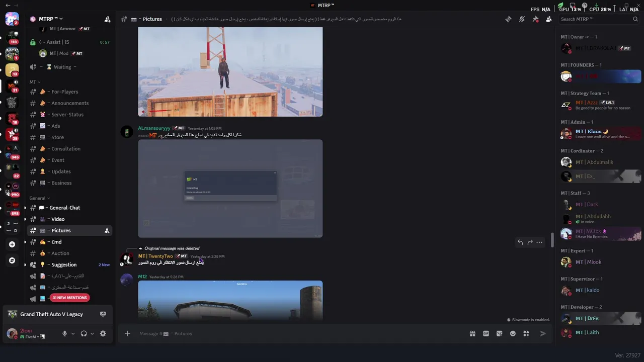Screen dimensions: 644x362
Task: Open member MT | kaido profile
Action: tap(600, 290)
